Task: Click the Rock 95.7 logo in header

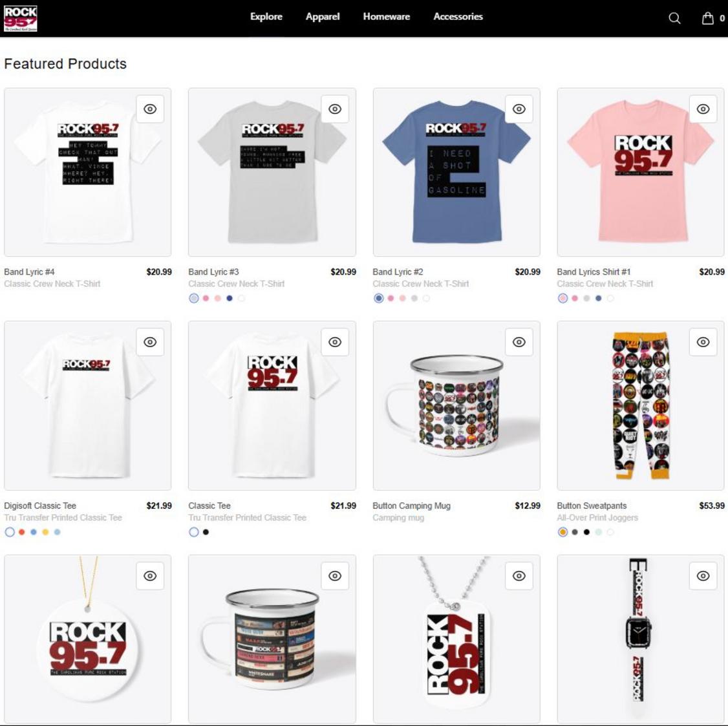Action: (21, 19)
